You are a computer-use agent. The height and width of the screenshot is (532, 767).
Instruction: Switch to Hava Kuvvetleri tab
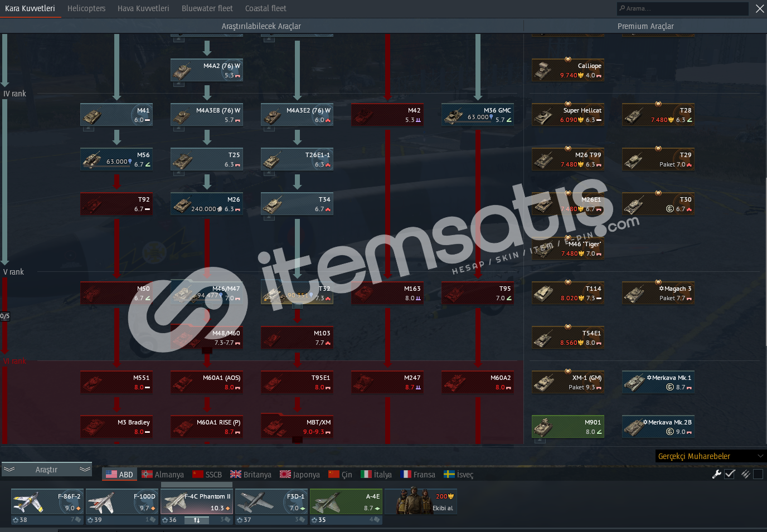point(143,8)
